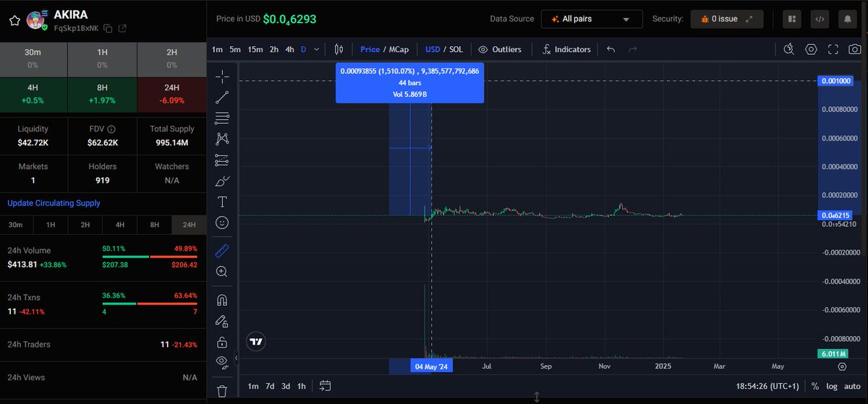Add AKIRA to favorites with star icon
The width and height of the screenshot is (868, 404).
coord(14,20)
